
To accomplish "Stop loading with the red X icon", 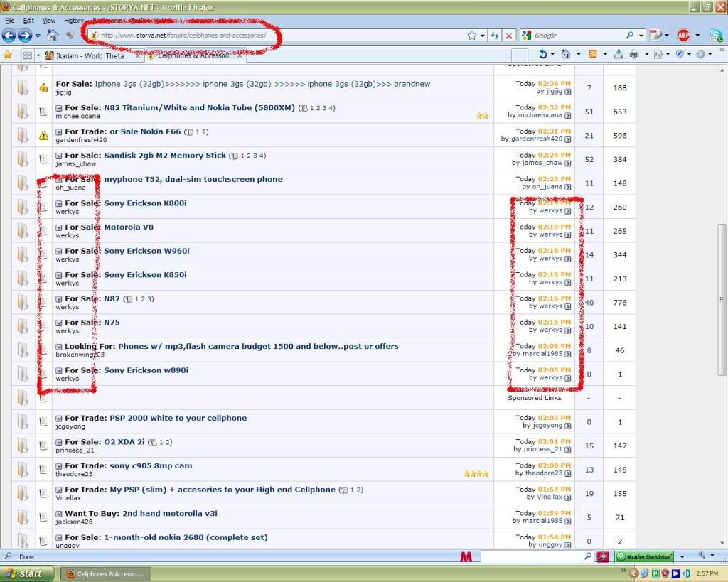I will coord(509,36).
